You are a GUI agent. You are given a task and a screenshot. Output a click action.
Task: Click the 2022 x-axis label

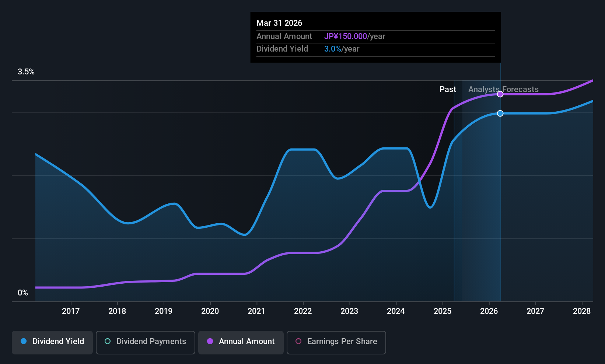click(303, 311)
